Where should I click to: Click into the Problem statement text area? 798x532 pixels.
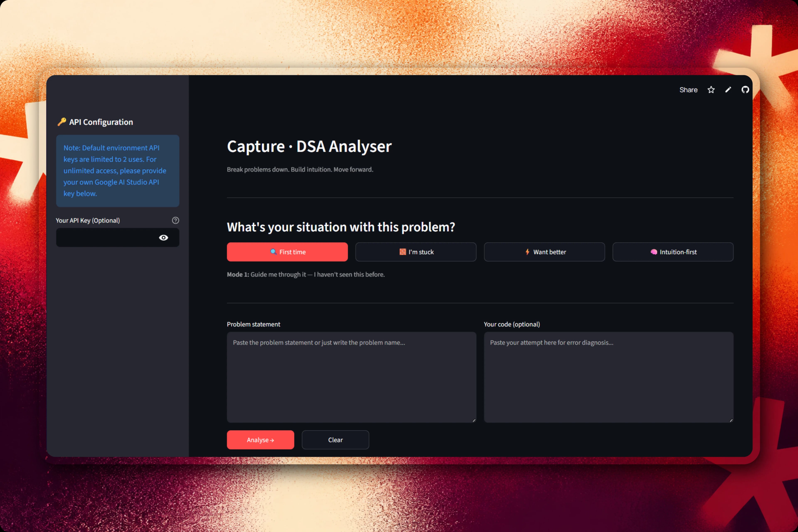pos(351,377)
